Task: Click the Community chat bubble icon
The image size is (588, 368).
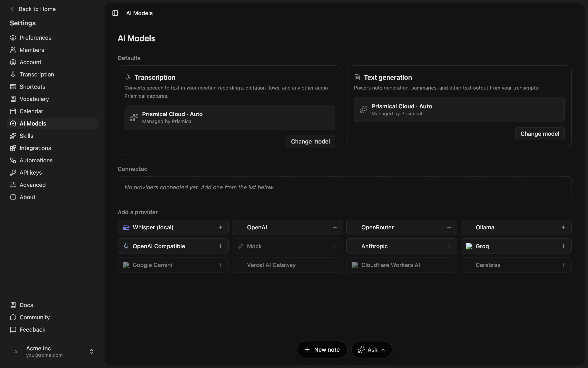Action: click(13, 317)
